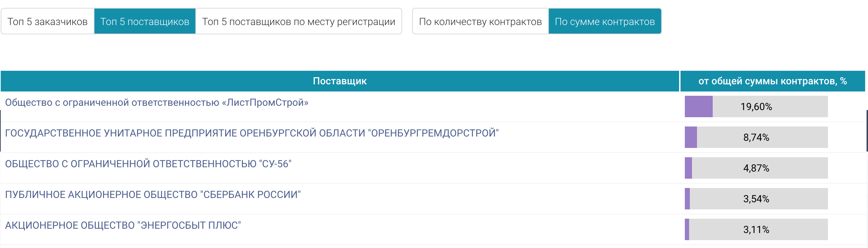The image size is (868, 248).
Task: Click purple fill of СУ-56 share bar
Action: [x=688, y=168]
